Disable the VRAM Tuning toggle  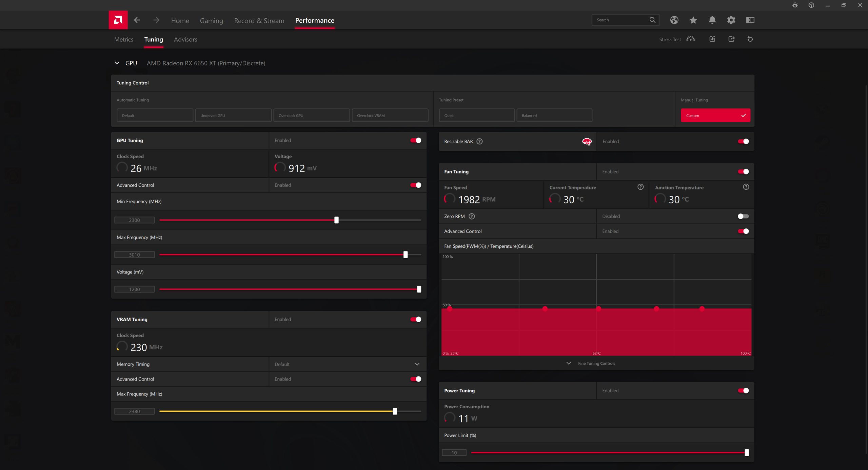[416, 319]
